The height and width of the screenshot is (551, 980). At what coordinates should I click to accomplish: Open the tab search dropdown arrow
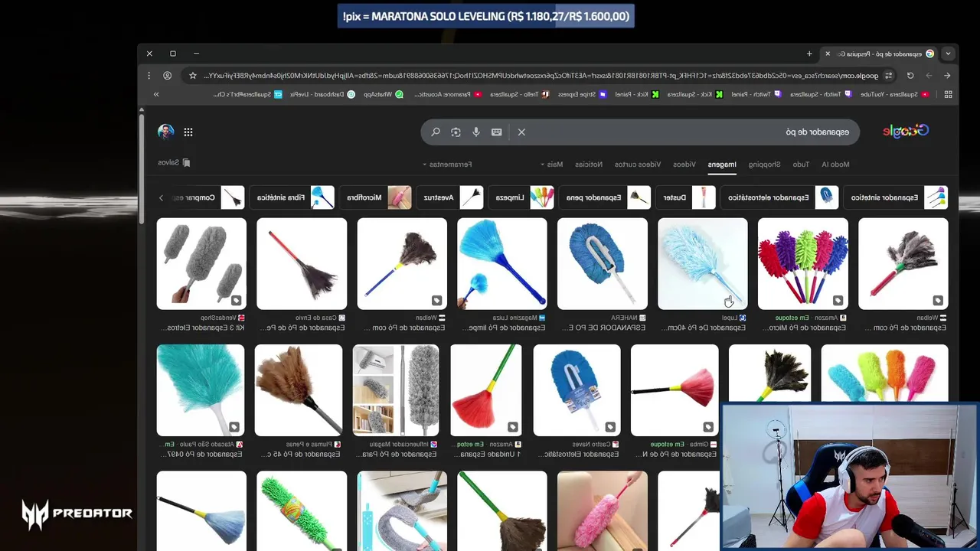(948, 54)
